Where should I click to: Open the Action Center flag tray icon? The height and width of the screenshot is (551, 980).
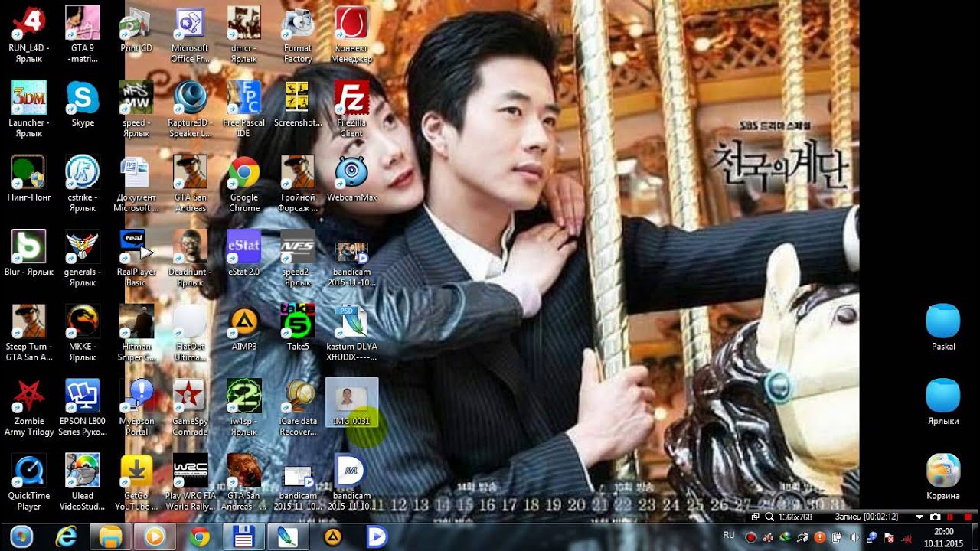(x=889, y=536)
